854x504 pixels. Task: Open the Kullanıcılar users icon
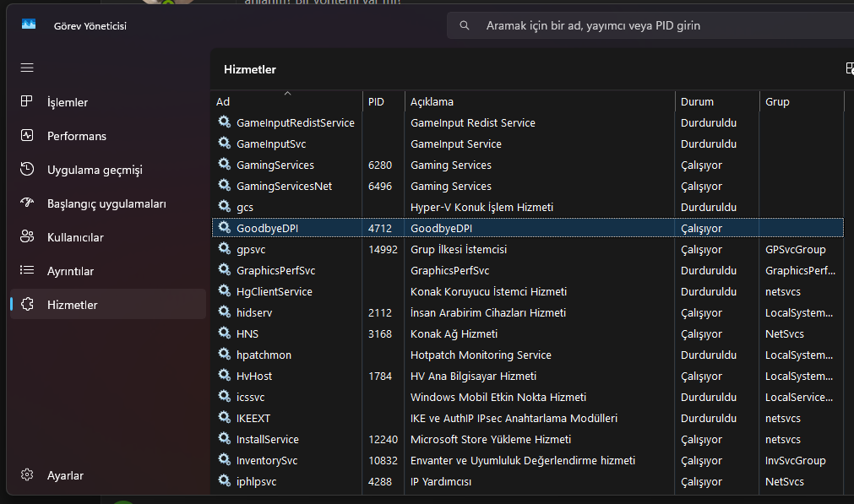(x=27, y=237)
